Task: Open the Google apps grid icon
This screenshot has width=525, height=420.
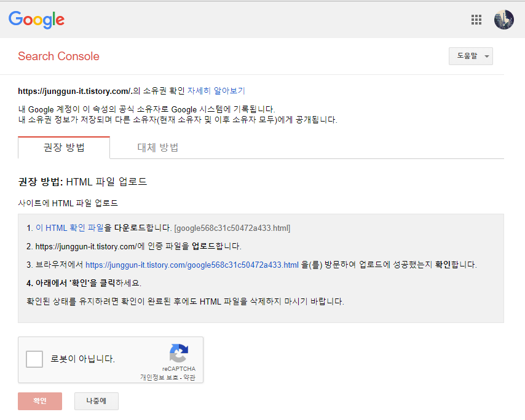Action: pos(476,20)
